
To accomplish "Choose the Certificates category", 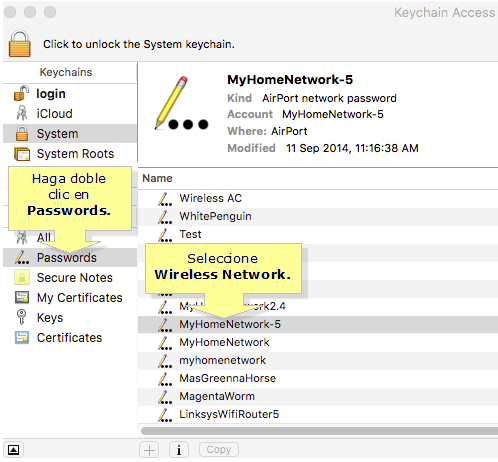I will click(70, 338).
